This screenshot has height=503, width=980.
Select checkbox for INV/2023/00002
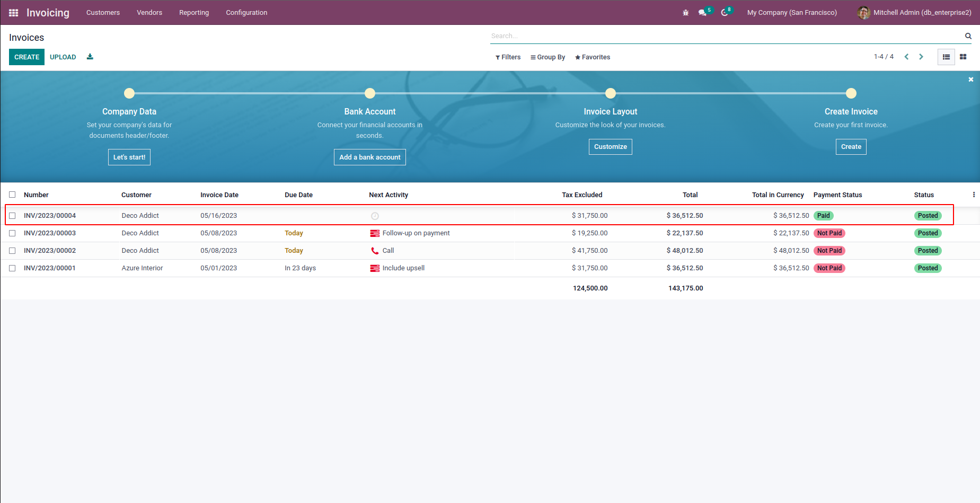pos(12,251)
